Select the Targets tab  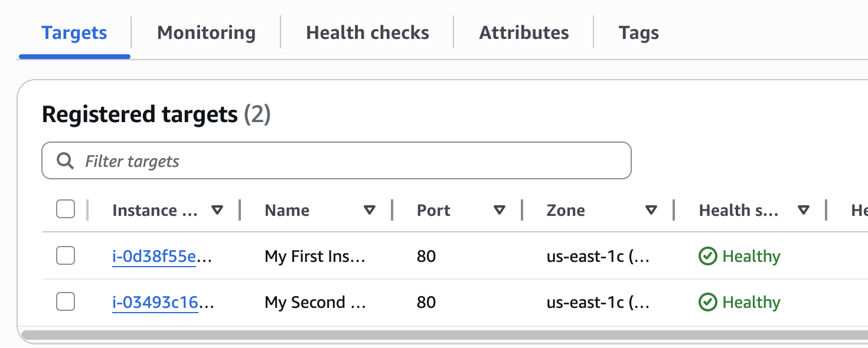point(74,32)
